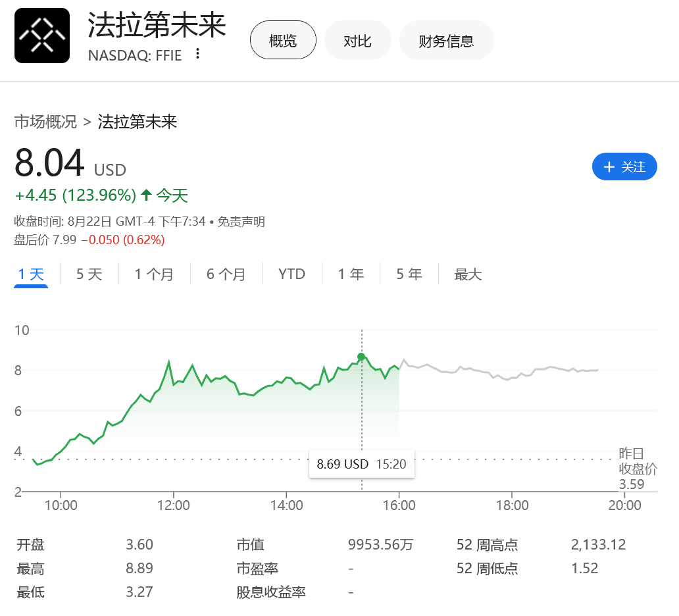The width and height of the screenshot is (679, 616).
Task: Click the 昨日收盘价 3.59 label
Action: 638,469
